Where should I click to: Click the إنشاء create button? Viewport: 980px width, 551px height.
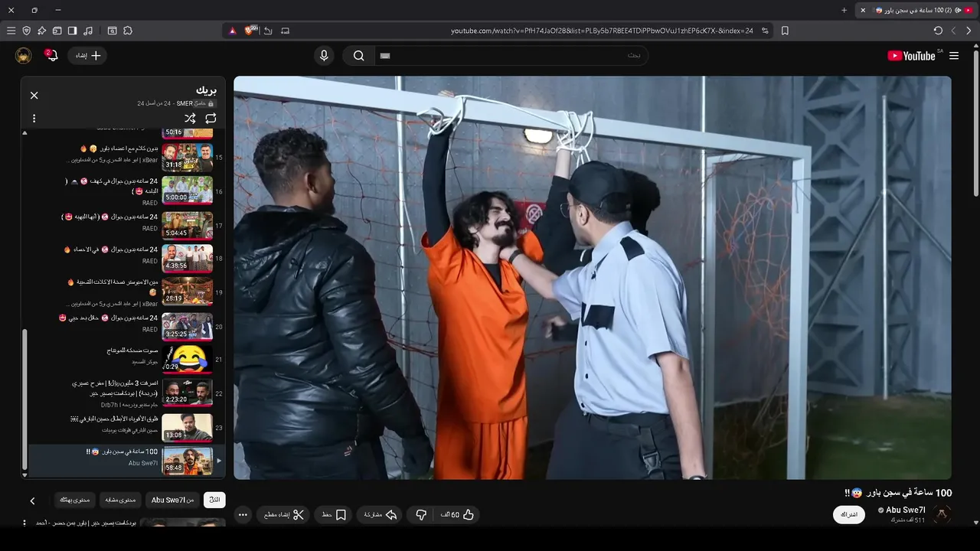87,55
